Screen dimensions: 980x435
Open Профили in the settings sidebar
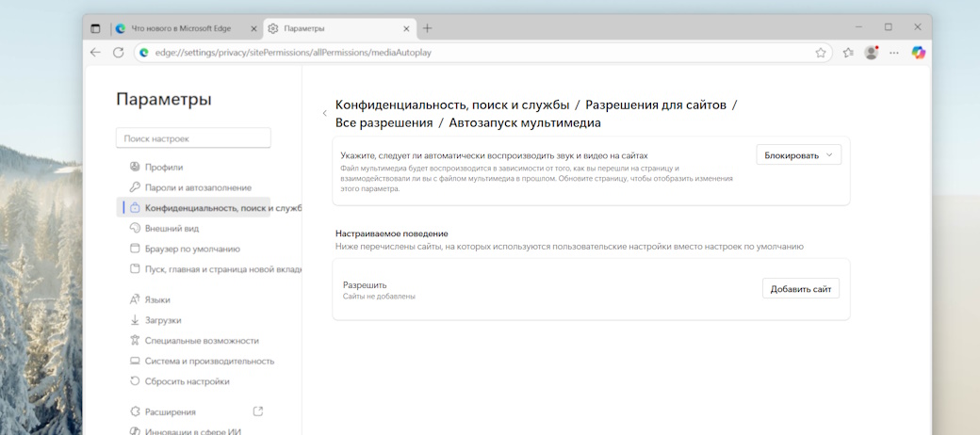163,167
